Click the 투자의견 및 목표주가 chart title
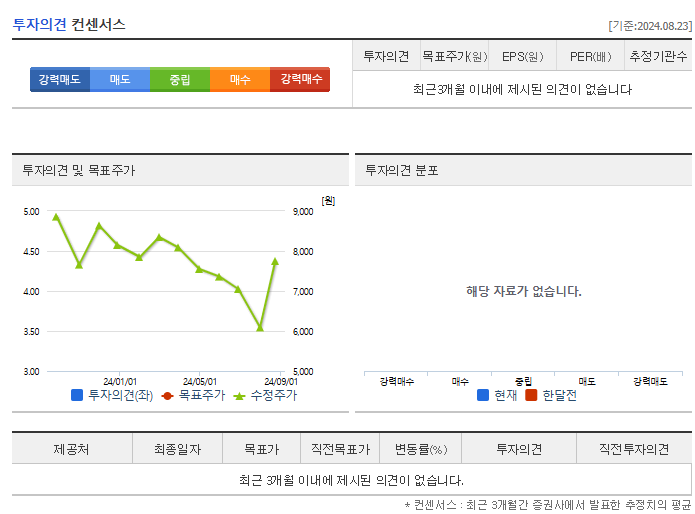Screen dimensions: 695x514 (78, 170)
